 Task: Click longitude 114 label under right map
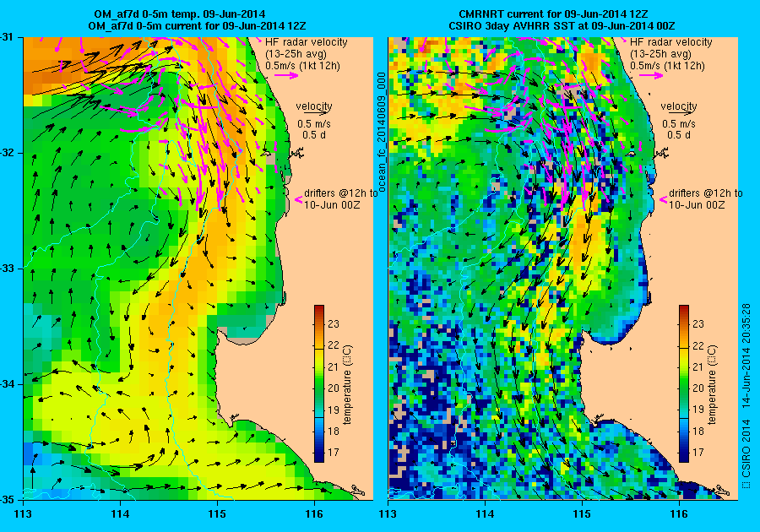tap(486, 514)
